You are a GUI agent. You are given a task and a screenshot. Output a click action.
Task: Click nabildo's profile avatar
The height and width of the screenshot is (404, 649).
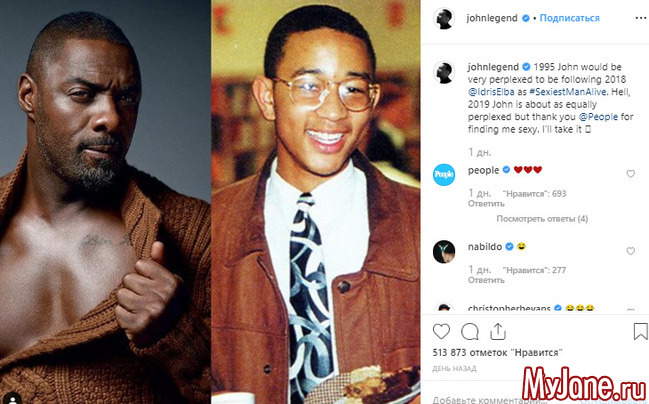pos(445,250)
